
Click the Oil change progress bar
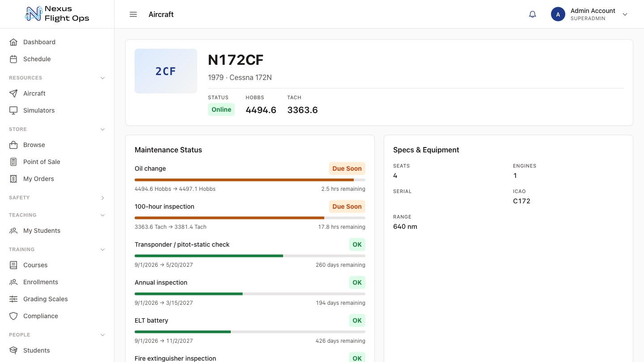pyautogui.click(x=250, y=180)
